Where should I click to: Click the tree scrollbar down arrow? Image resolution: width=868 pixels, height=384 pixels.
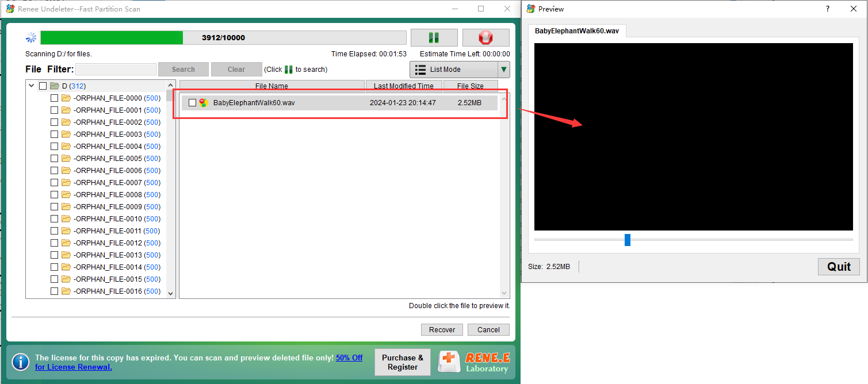170,293
